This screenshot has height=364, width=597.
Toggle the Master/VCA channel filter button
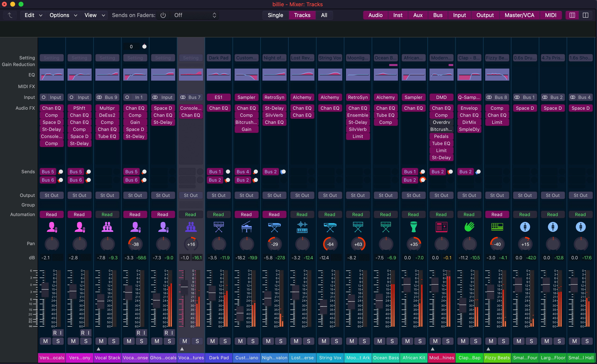coord(519,15)
